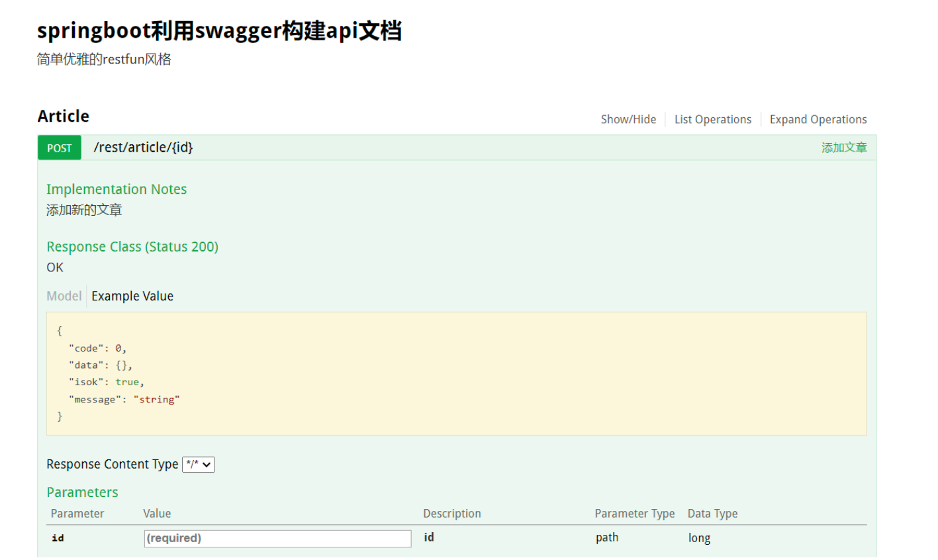The height and width of the screenshot is (560, 938).
Task: Click the green POST method badge
Action: (59, 148)
